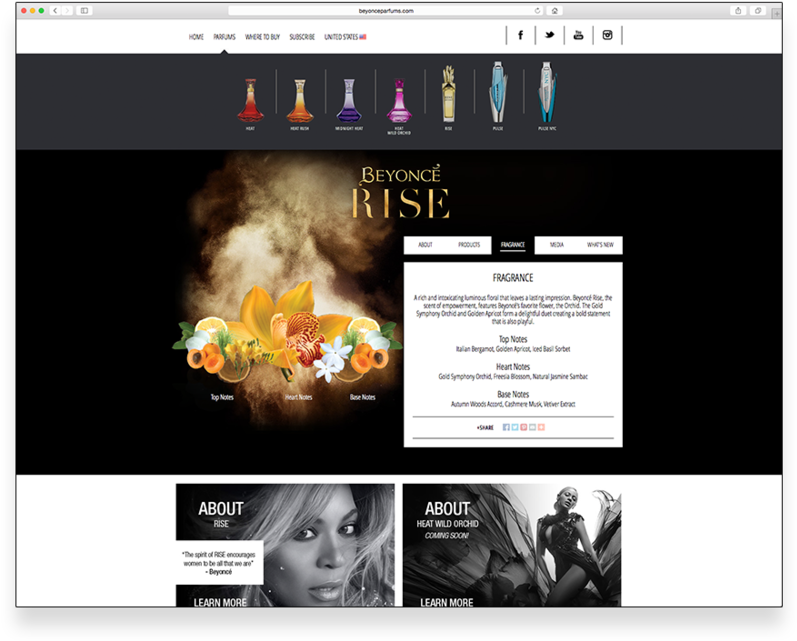Focus the beyonceparfums.com address bar
This screenshot has height=641, width=797.
pos(386,11)
